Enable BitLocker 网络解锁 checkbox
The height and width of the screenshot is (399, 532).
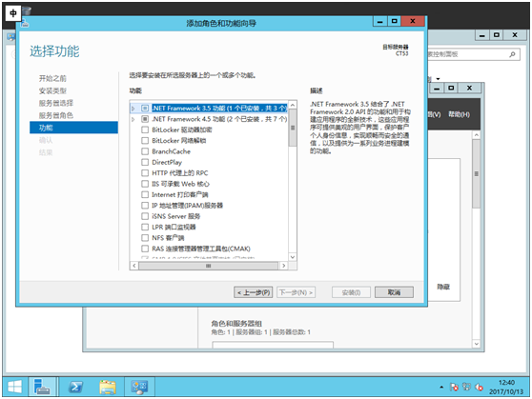(145, 140)
